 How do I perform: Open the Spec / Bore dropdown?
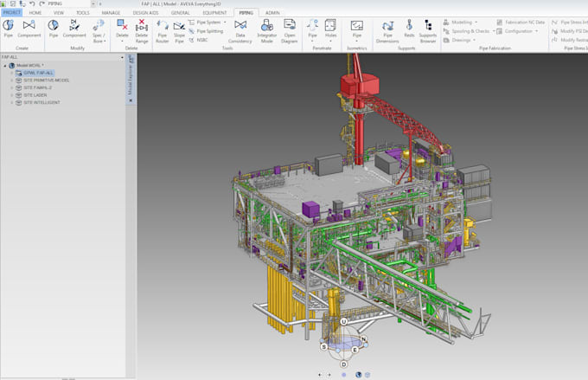99,31
